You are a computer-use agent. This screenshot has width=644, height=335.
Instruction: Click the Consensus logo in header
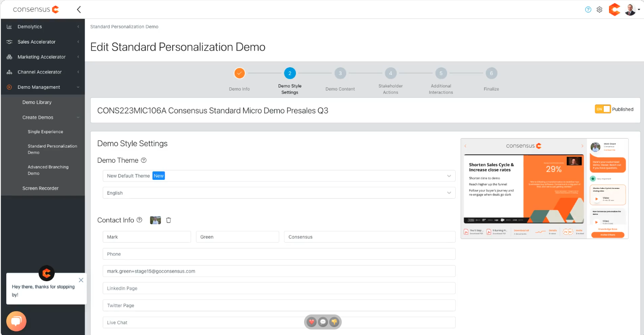36,9
